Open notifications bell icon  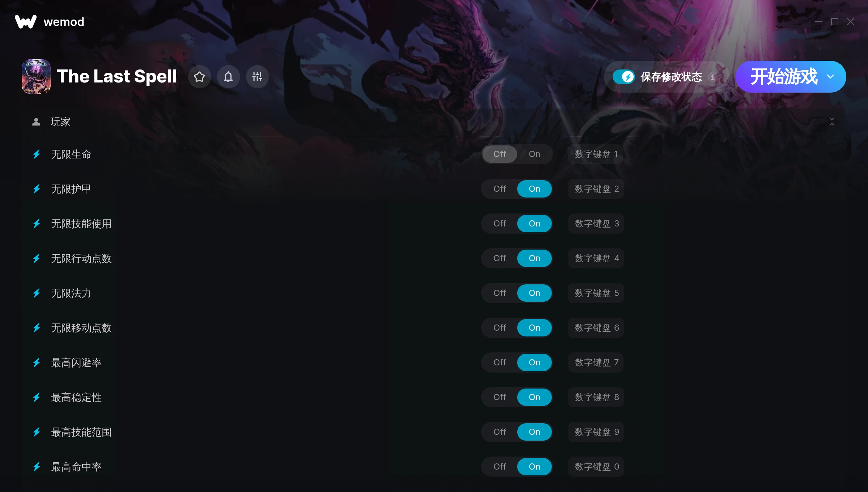228,77
